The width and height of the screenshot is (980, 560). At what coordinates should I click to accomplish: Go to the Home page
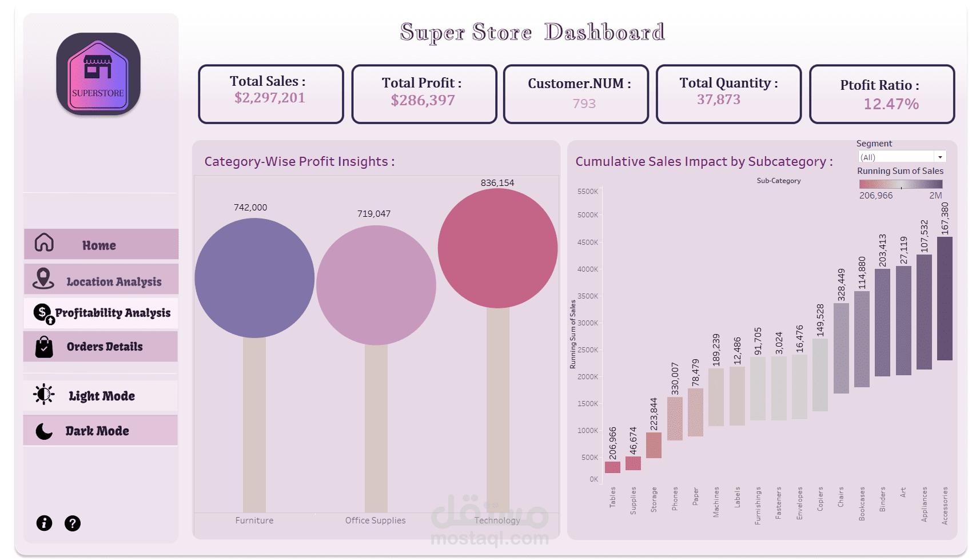click(99, 245)
